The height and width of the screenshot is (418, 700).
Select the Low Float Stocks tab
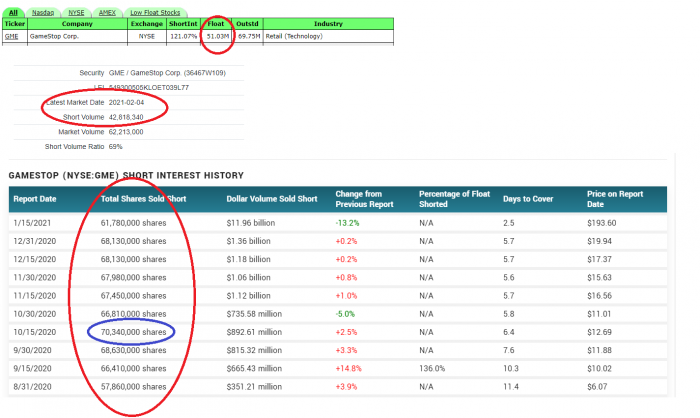[x=155, y=13]
